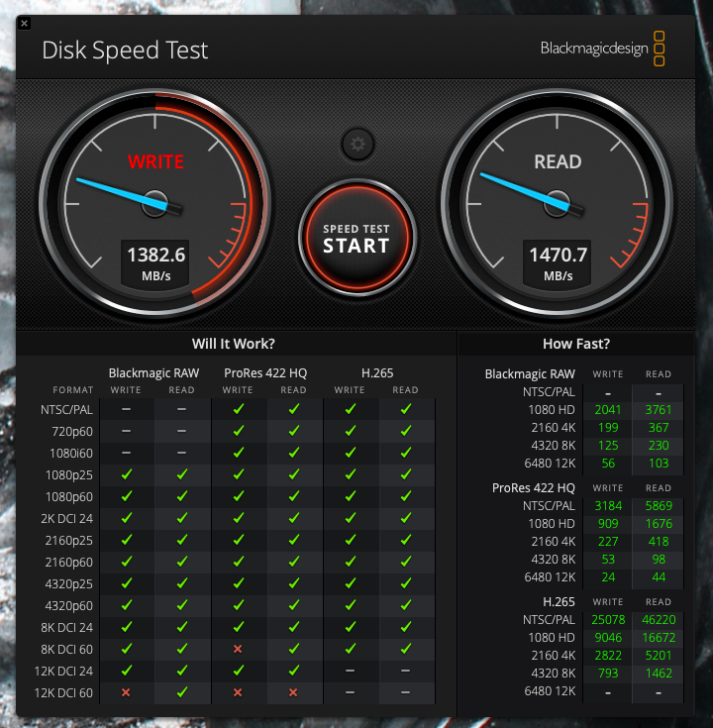This screenshot has width=713, height=728.
Task: Click the Disk Speed Test title text
Action: (125, 51)
